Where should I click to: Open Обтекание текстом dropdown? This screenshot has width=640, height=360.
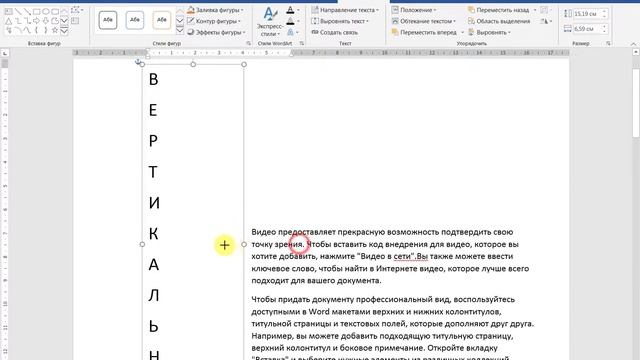(x=424, y=21)
